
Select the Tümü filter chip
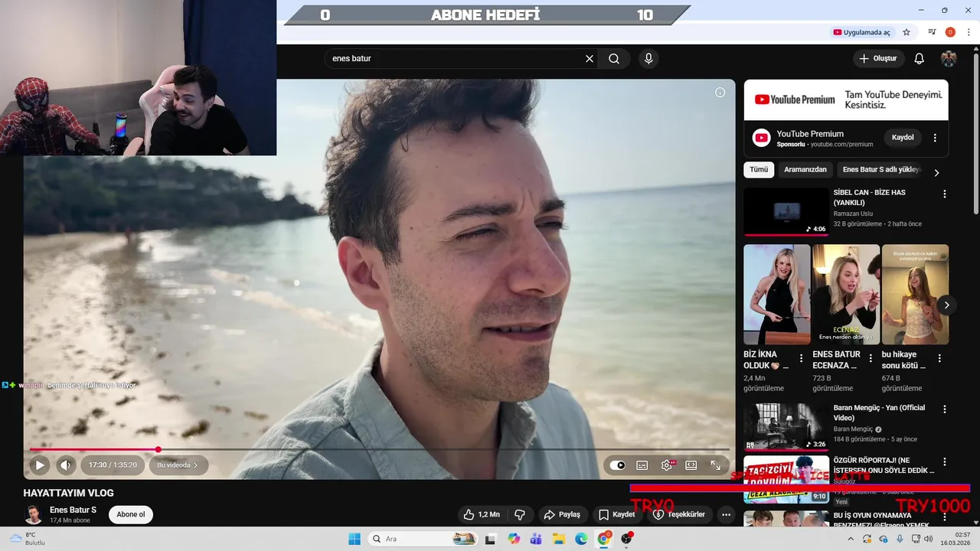759,170
